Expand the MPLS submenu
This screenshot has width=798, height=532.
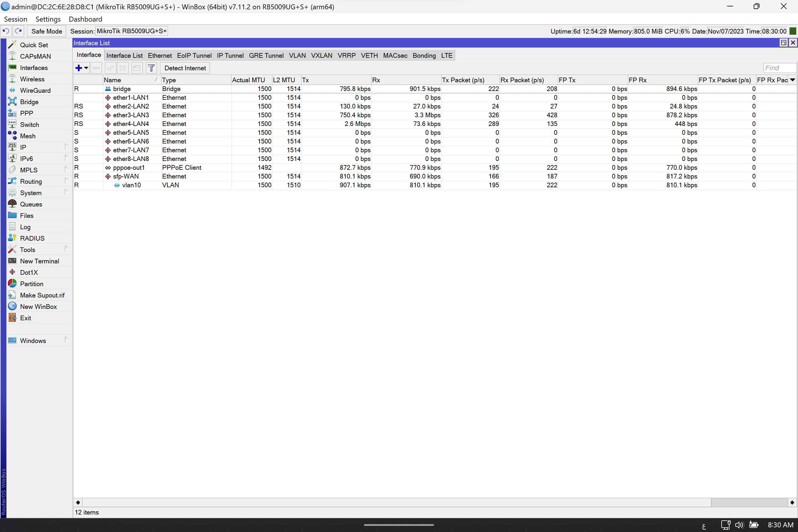66,169
